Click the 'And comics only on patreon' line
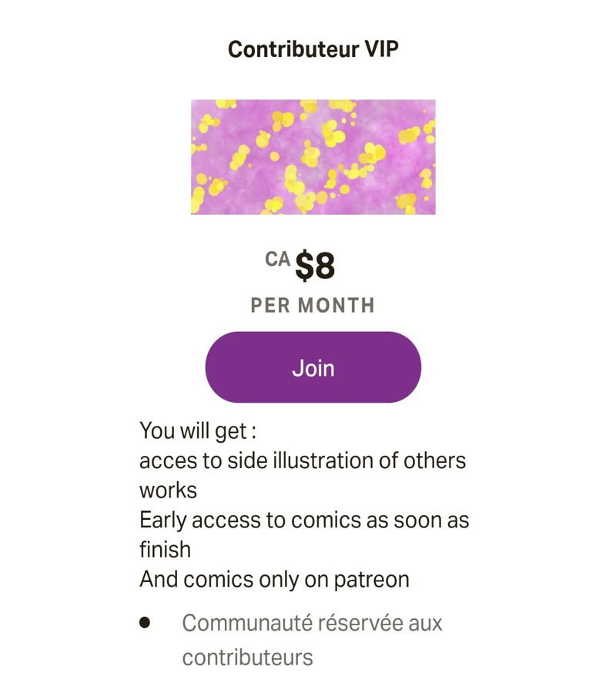 [x=274, y=579]
